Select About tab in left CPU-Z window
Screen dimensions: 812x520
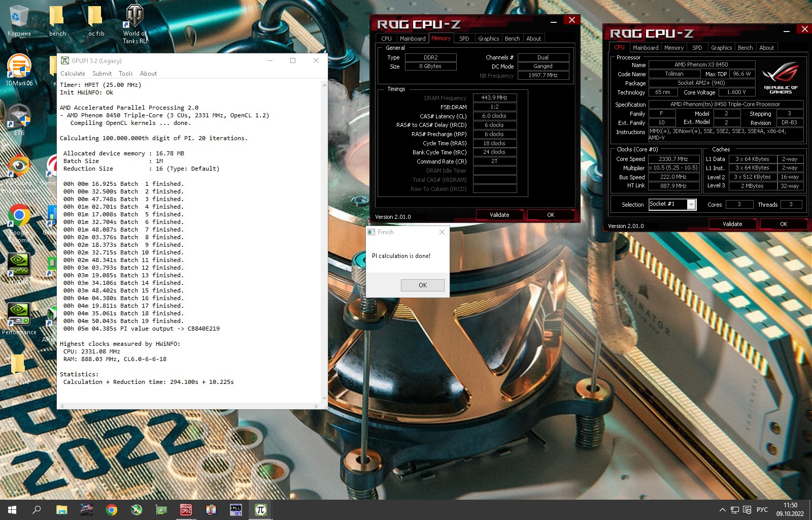(x=533, y=39)
